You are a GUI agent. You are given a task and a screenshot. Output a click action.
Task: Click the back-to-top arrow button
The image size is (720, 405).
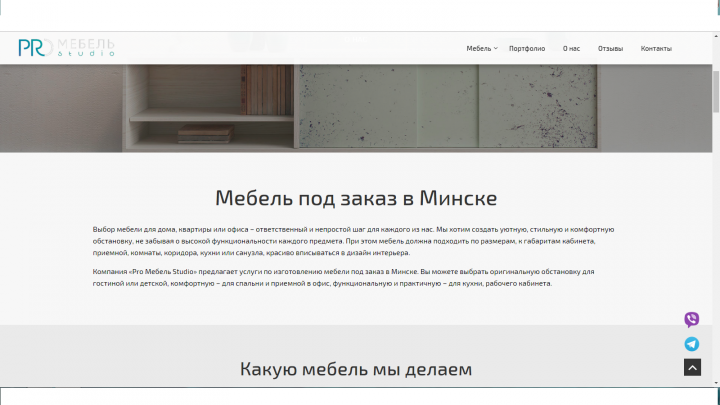[x=692, y=367]
